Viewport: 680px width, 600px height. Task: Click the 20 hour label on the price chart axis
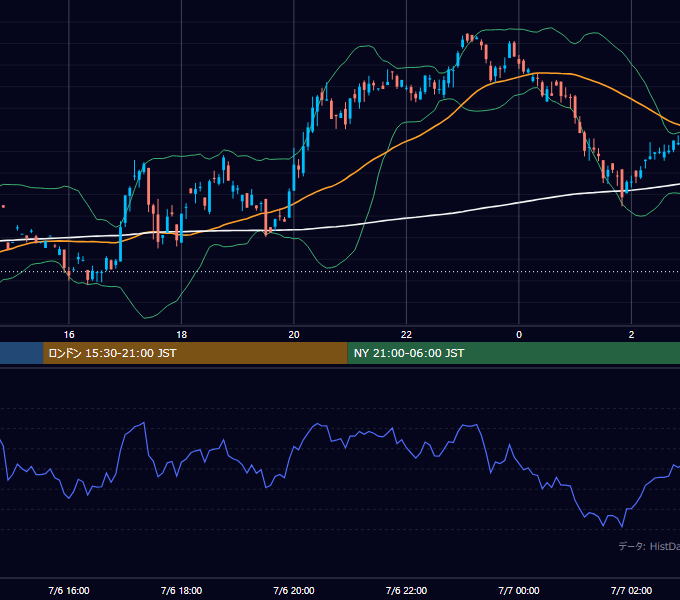click(294, 335)
